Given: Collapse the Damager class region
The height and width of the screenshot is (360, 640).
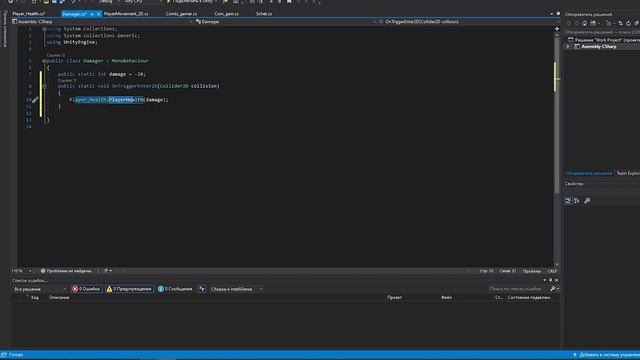Looking at the screenshot, I should click(44, 61).
